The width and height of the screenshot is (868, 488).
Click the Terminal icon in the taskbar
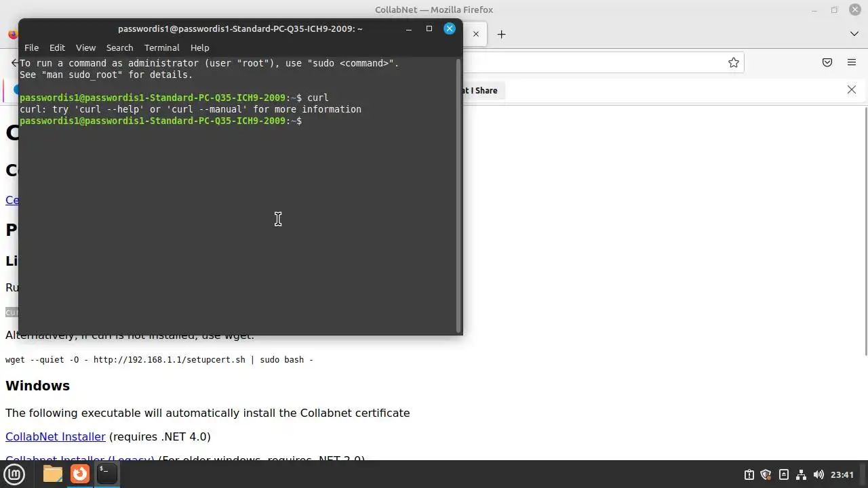106,474
